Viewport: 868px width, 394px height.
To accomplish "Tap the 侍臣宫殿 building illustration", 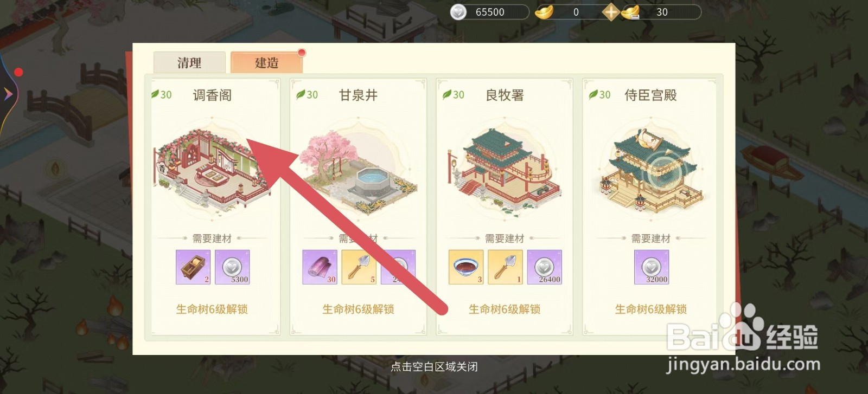I will [650, 170].
